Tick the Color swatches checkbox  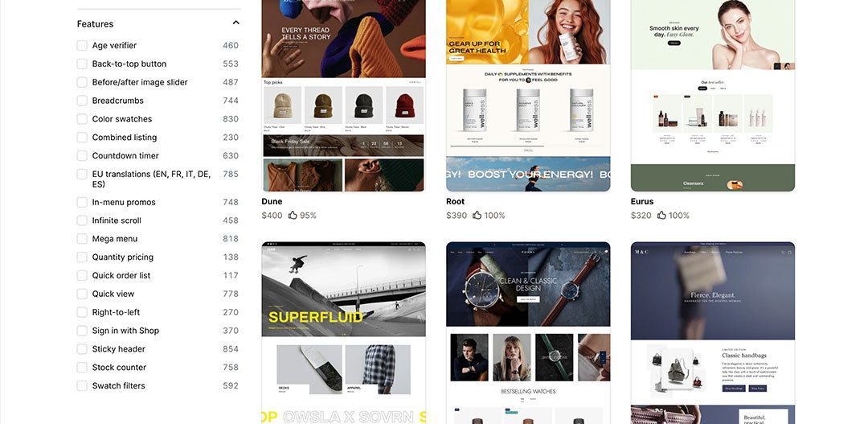[x=82, y=118]
